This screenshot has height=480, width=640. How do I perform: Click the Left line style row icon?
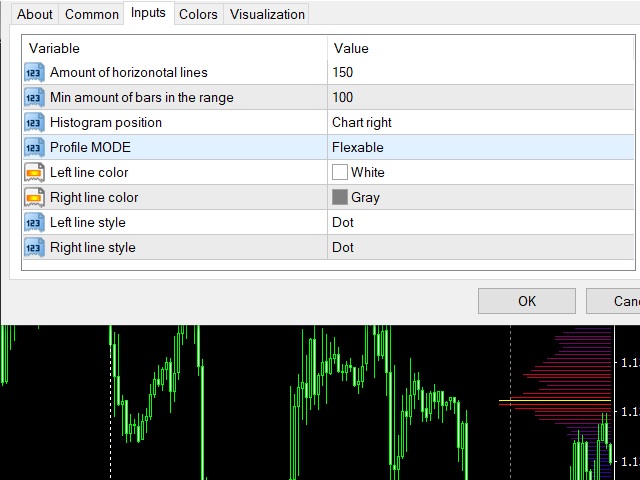click(34, 223)
